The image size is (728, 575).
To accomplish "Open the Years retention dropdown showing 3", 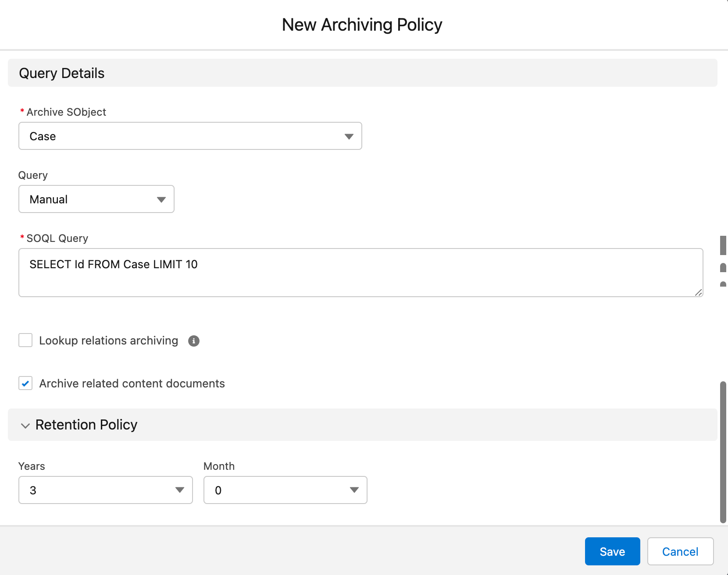I will (x=105, y=490).
